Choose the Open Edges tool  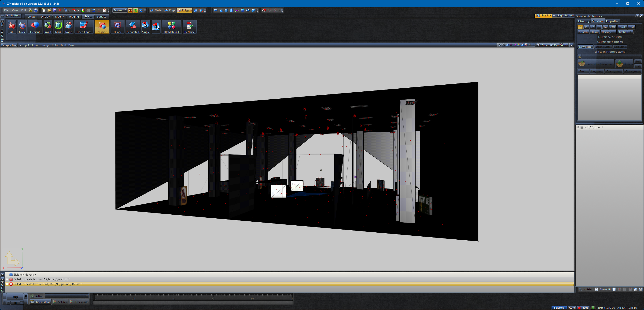84,27
